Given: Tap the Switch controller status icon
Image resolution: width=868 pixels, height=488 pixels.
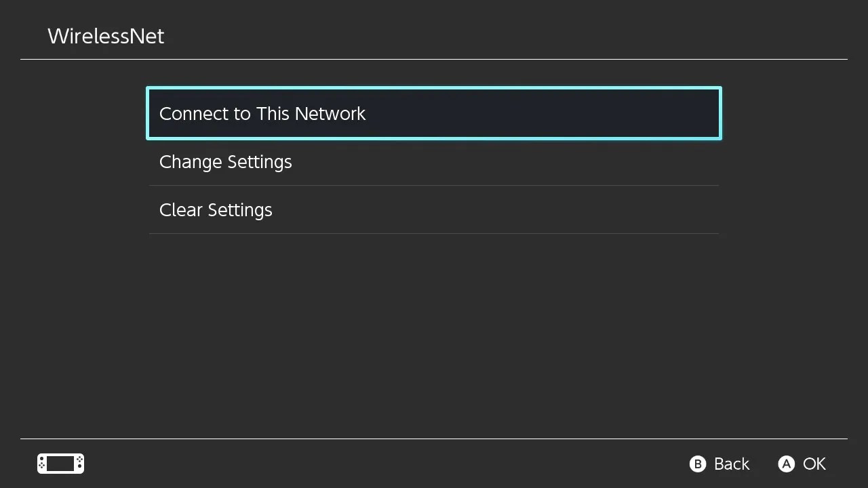Looking at the screenshot, I should click(60, 464).
